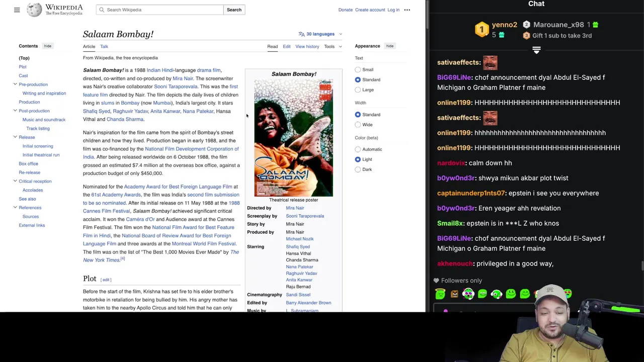Viewport: 644px width, 362px height.
Task: Open Wikipedia main hamburger menu
Action: 17,10
